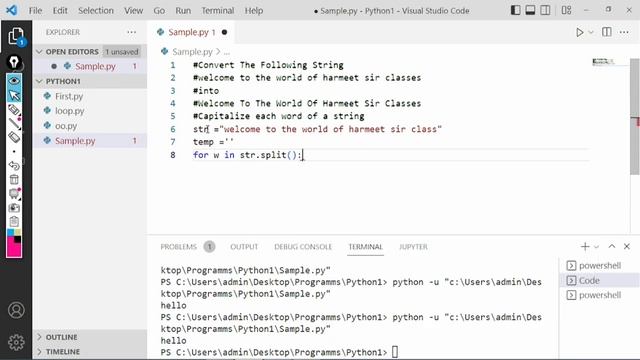
Task: Click the Customize Layout icon
Action: coord(567,10)
